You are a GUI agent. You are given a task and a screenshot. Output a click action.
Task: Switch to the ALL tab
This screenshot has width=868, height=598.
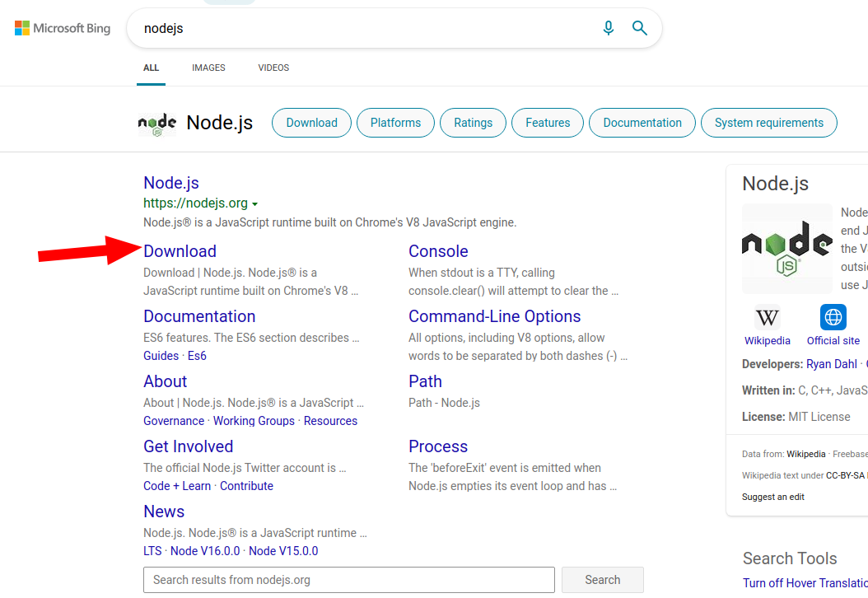click(152, 68)
